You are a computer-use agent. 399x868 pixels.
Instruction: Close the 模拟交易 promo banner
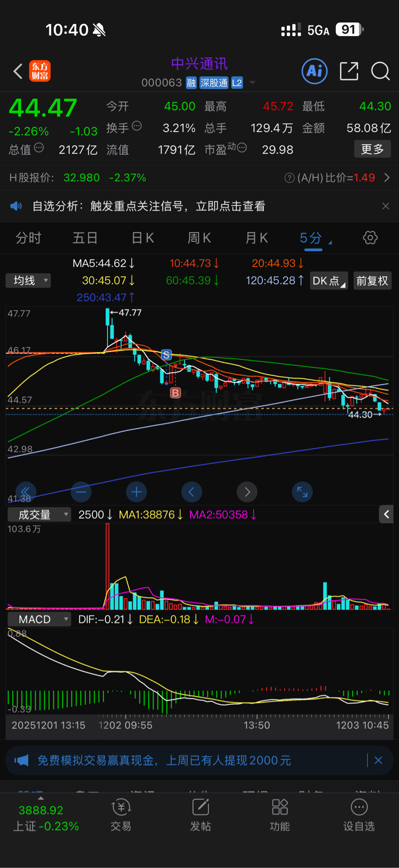[378, 760]
